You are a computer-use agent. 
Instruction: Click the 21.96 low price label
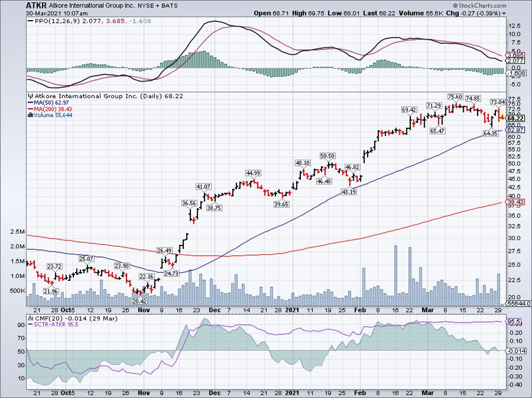tap(51, 291)
